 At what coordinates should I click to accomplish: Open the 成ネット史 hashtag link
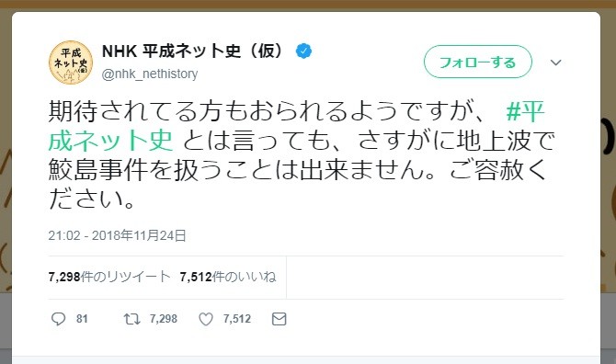(110, 141)
